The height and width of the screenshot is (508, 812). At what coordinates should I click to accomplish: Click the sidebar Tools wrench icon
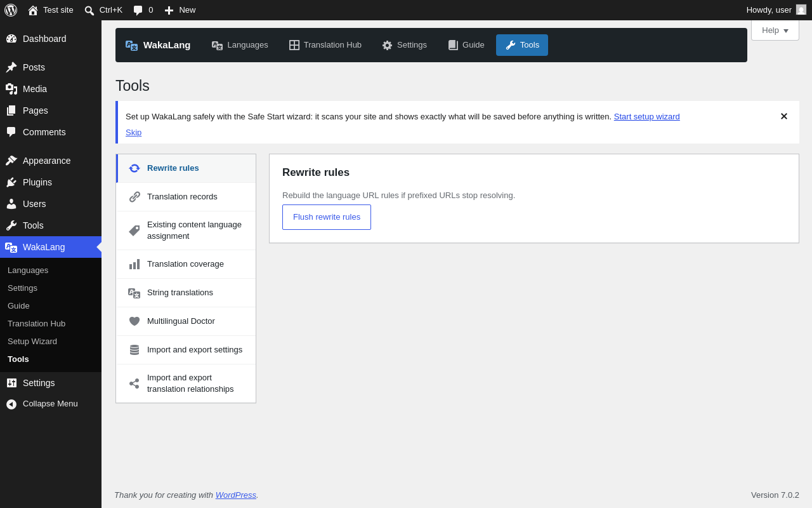[11, 225]
